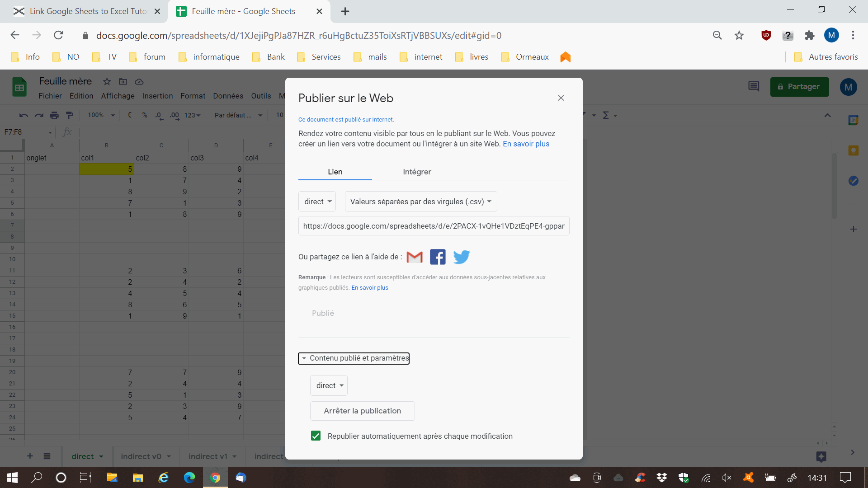
Task: Select the 'indirect v1' sheet tab
Action: coord(208,456)
